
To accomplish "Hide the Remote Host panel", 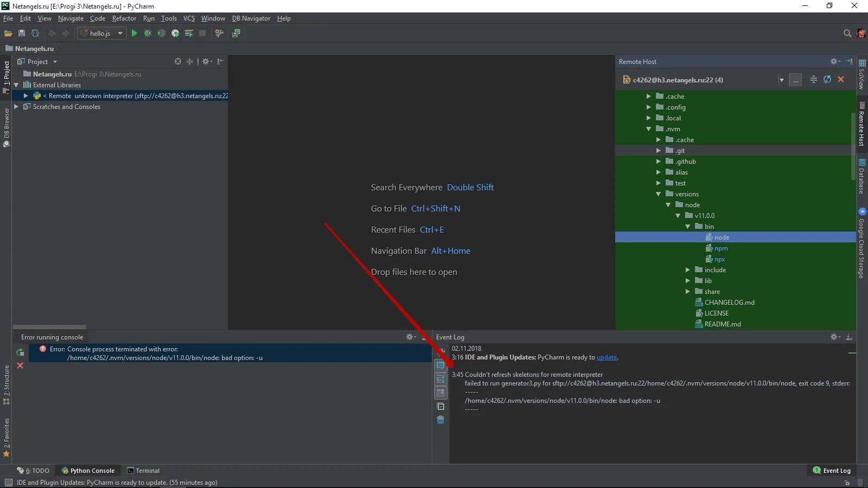I will click(849, 61).
